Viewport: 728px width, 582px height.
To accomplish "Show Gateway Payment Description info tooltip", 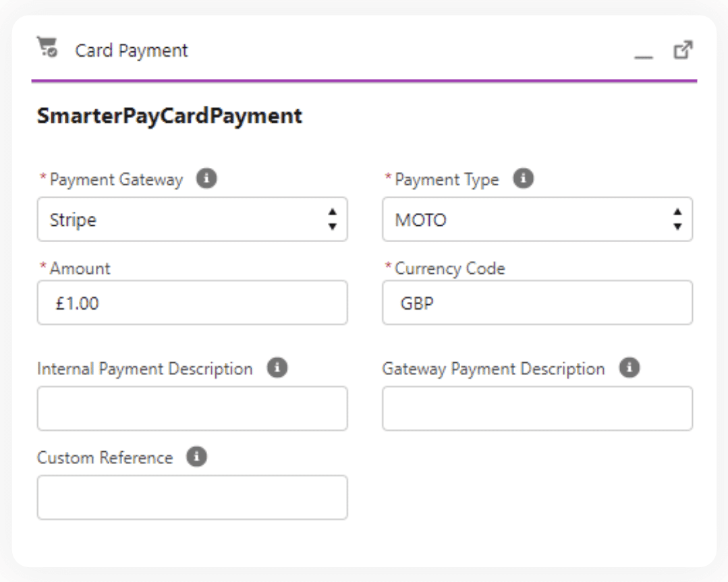I will tap(629, 368).
